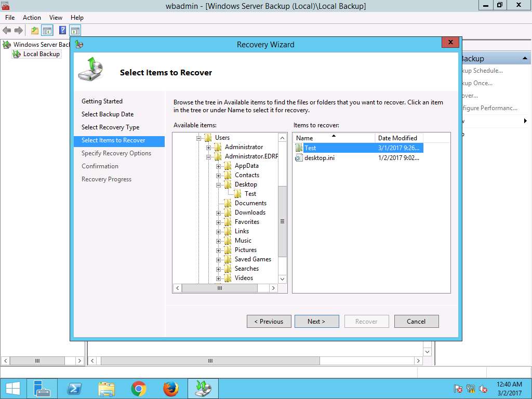Click the Local Backup node icon in the console tree
The image size is (532, 399).
(16, 54)
